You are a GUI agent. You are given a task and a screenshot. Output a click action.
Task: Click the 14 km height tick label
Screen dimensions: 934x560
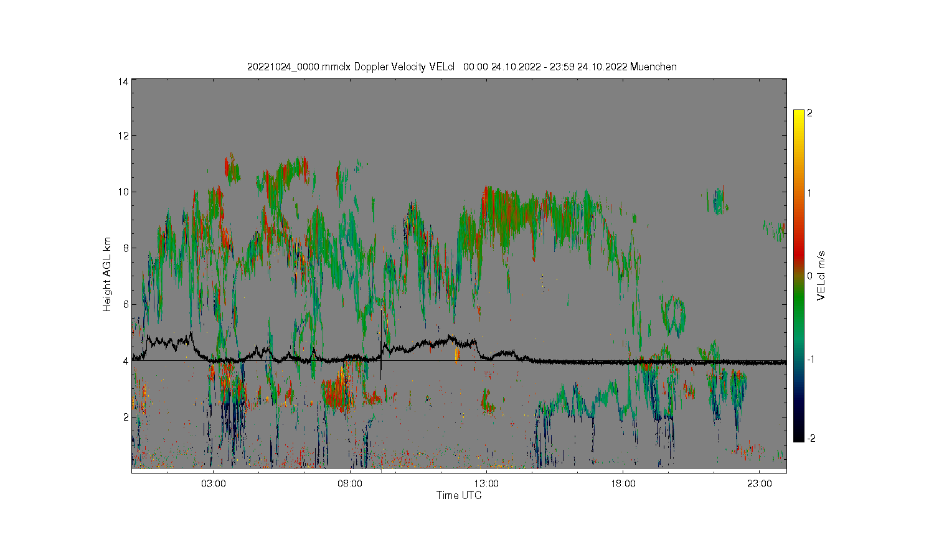pyautogui.click(x=123, y=82)
